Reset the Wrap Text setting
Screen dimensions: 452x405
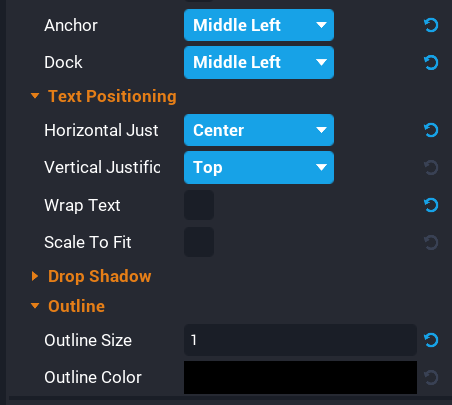tap(431, 205)
